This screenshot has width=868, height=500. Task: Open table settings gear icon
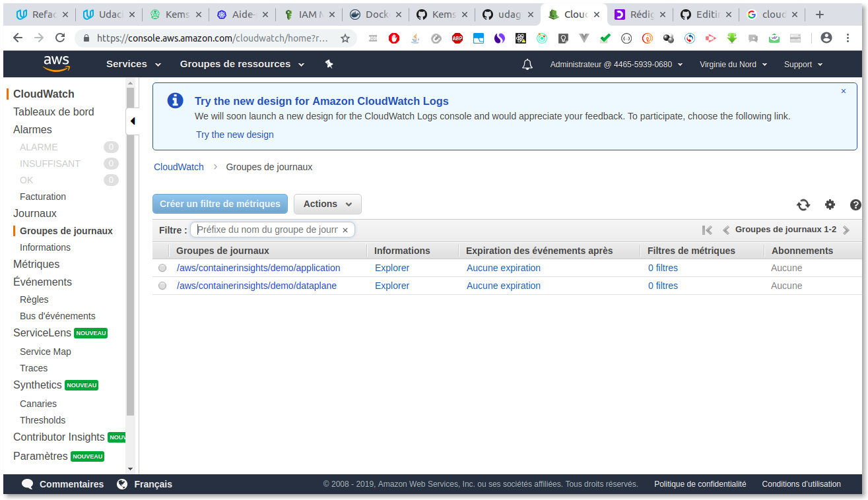point(830,204)
